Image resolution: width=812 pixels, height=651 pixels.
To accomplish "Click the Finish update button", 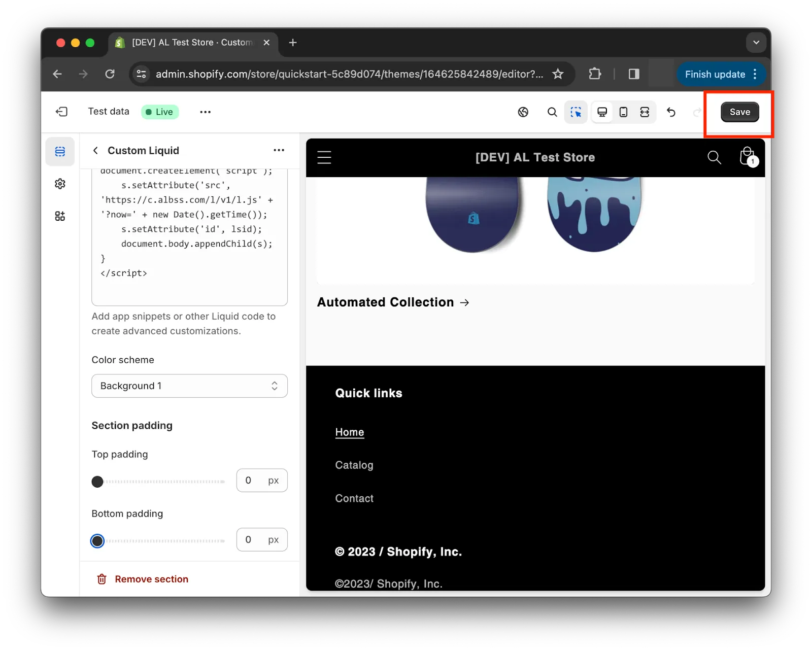I will (x=715, y=75).
